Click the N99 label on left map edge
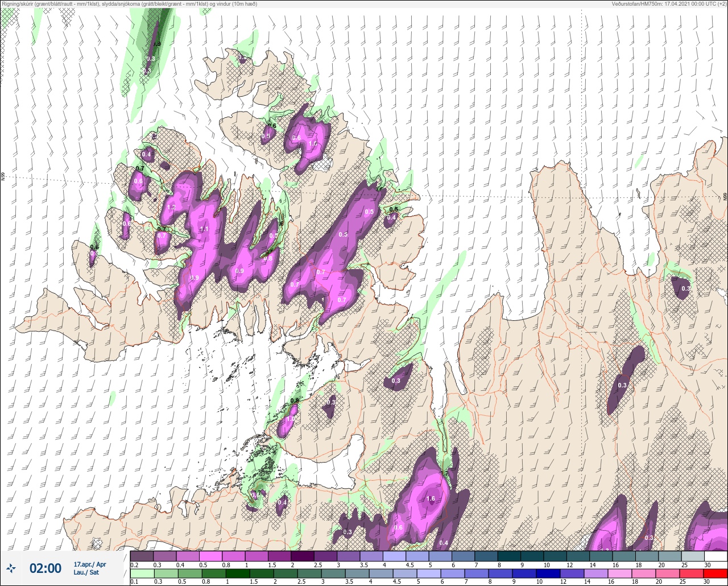Viewport: 728px width, 586px height. pos(3,178)
